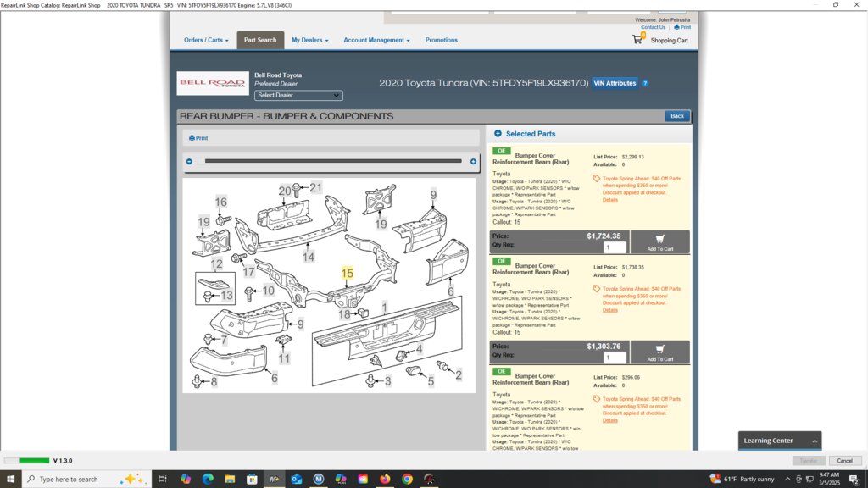Image resolution: width=868 pixels, height=488 pixels.
Task: Zoom in diagram with plus icon
Action: [x=473, y=162]
